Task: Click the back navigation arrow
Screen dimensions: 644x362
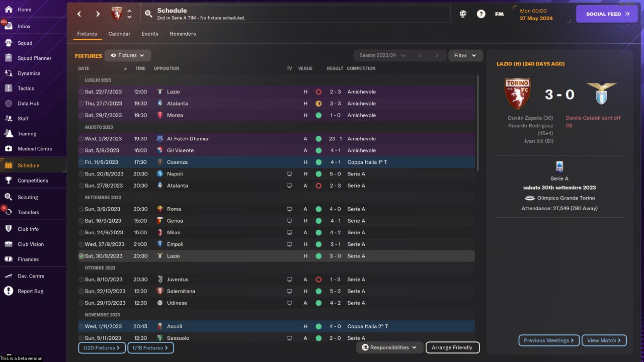Action: [79, 14]
